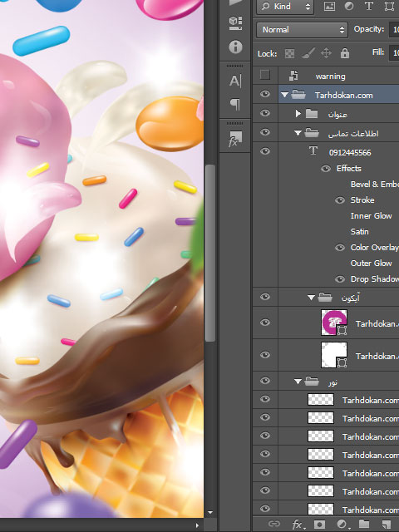Screen dimensions: 399x532
Task: Hide the Stroke effect
Action: [x=340, y=200]
